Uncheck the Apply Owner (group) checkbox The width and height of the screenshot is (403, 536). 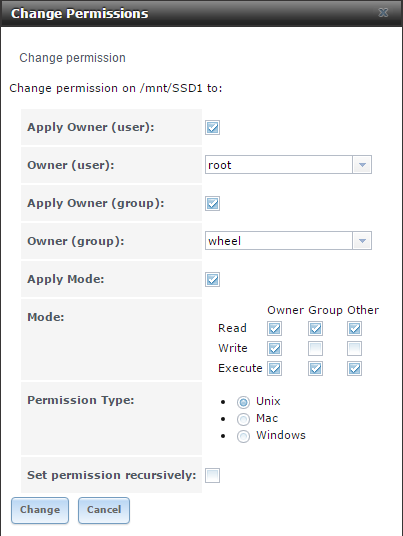pos(212,203)
